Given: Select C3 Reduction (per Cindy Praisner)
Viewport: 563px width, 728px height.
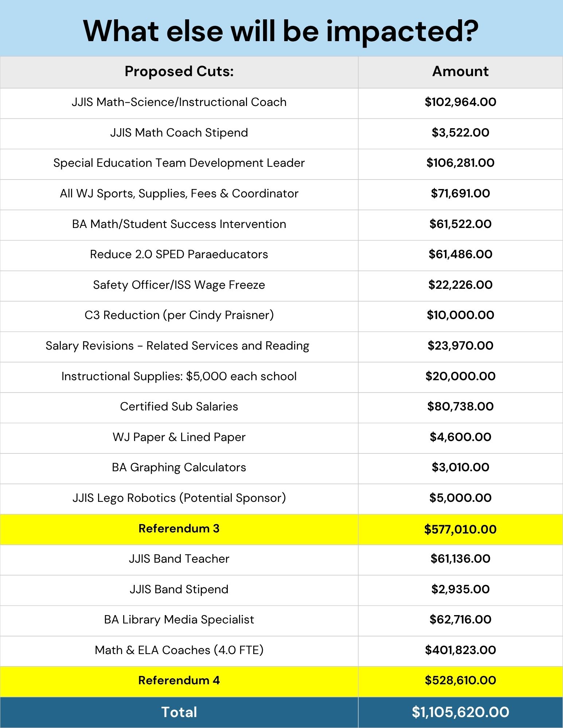Looking at the screenshot, I should pos(179,315).
